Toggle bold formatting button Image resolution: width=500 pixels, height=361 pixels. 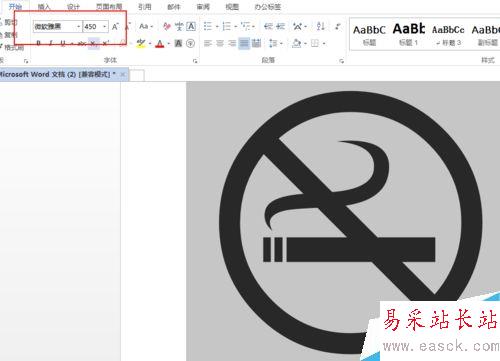pos(38,43)
